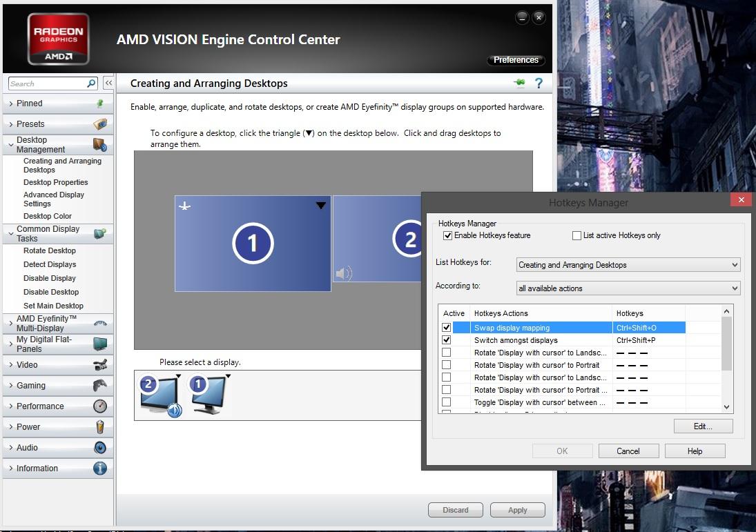Click the Preferences button

click(516, 60)
